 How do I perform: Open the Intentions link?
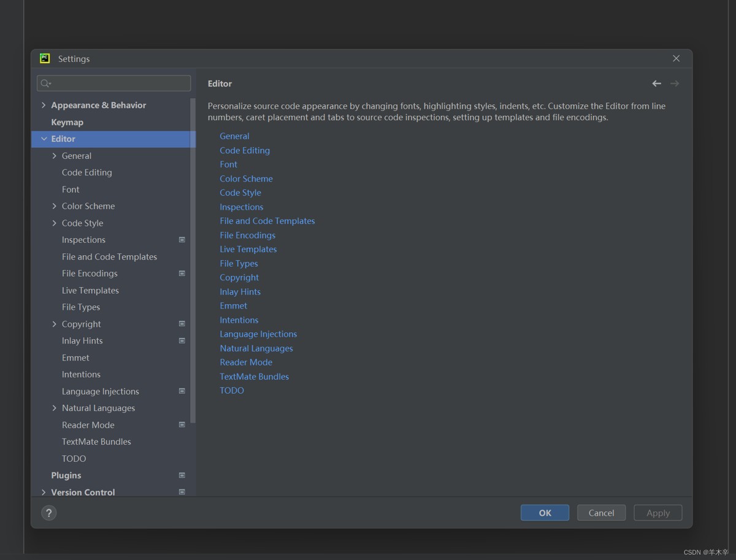(239, 320)
